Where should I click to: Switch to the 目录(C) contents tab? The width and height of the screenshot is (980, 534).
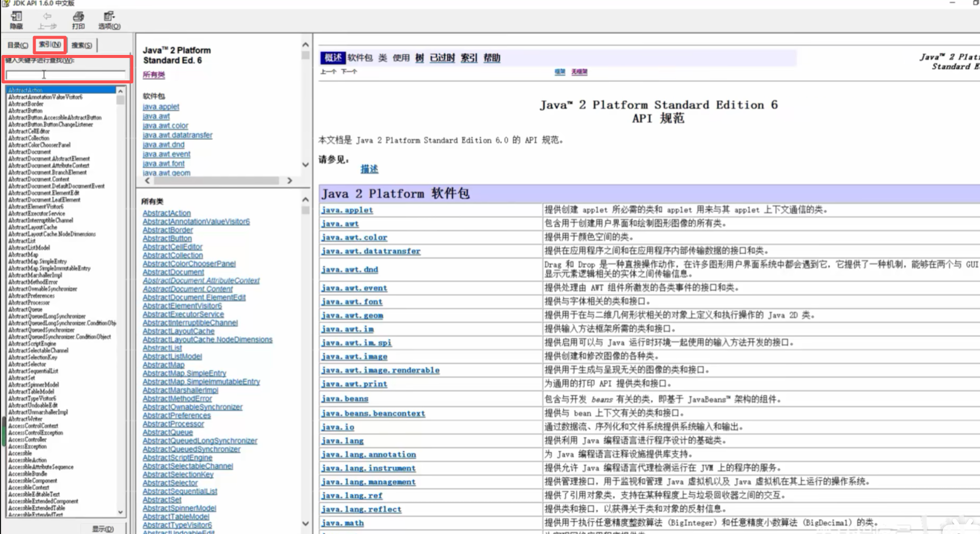[18, 45]
